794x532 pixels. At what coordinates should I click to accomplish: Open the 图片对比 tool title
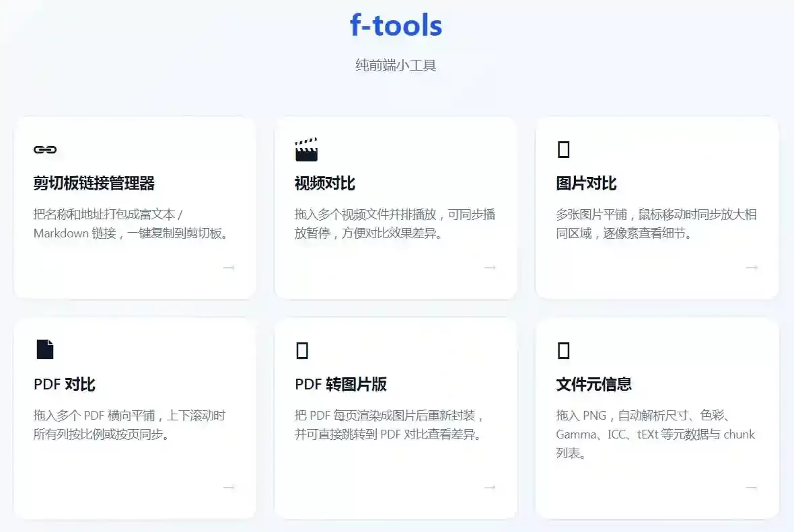[x=586, y=183]
